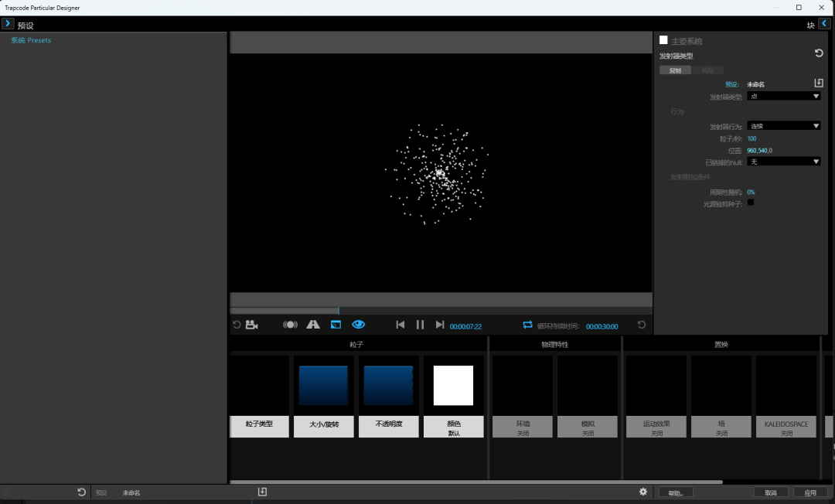This screenshot has width=835, height=504.
Task: Step to the next frame
Action: [440, 325]
